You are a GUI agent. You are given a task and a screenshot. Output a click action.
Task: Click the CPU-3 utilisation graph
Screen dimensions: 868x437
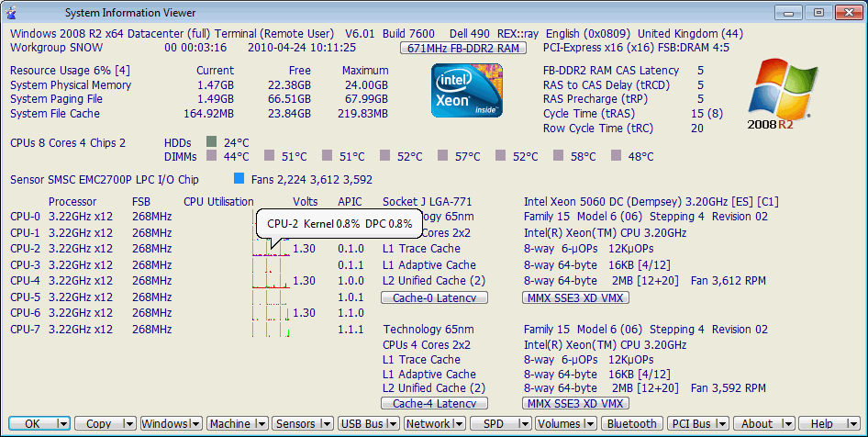[272, 264]
